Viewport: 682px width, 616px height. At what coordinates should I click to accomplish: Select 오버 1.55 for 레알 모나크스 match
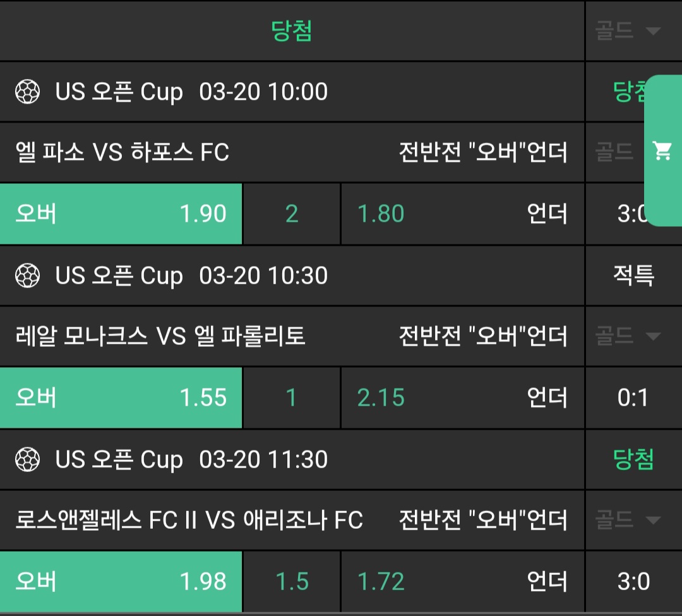point(121,397)
